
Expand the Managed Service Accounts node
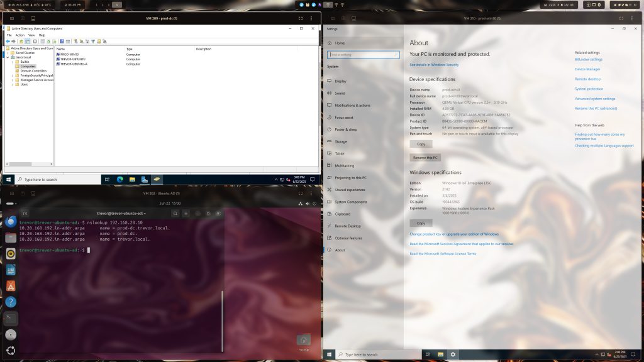click(13, 80)
